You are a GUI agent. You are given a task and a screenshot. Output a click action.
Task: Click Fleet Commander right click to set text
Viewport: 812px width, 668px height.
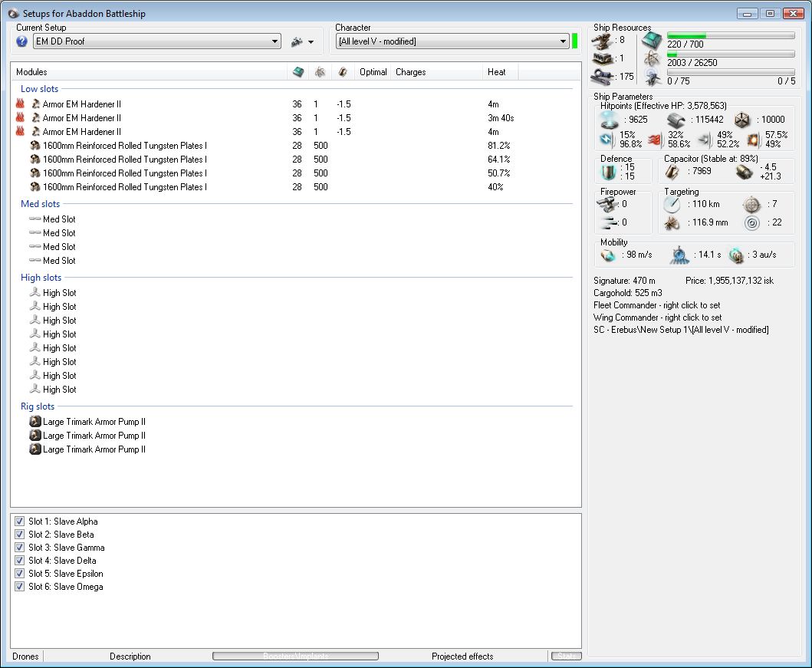tap(656, 305)
